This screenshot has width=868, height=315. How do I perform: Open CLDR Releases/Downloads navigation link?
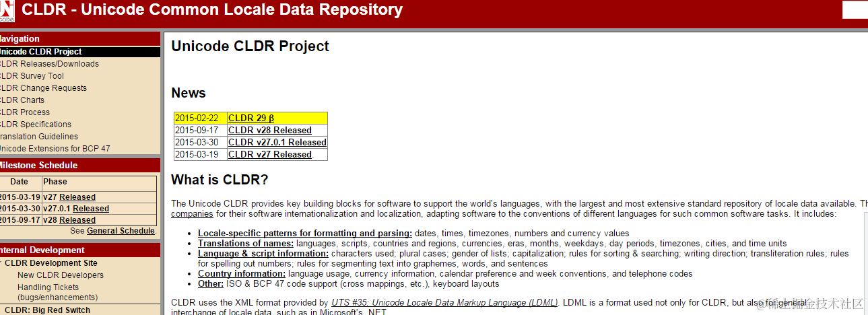48,64
